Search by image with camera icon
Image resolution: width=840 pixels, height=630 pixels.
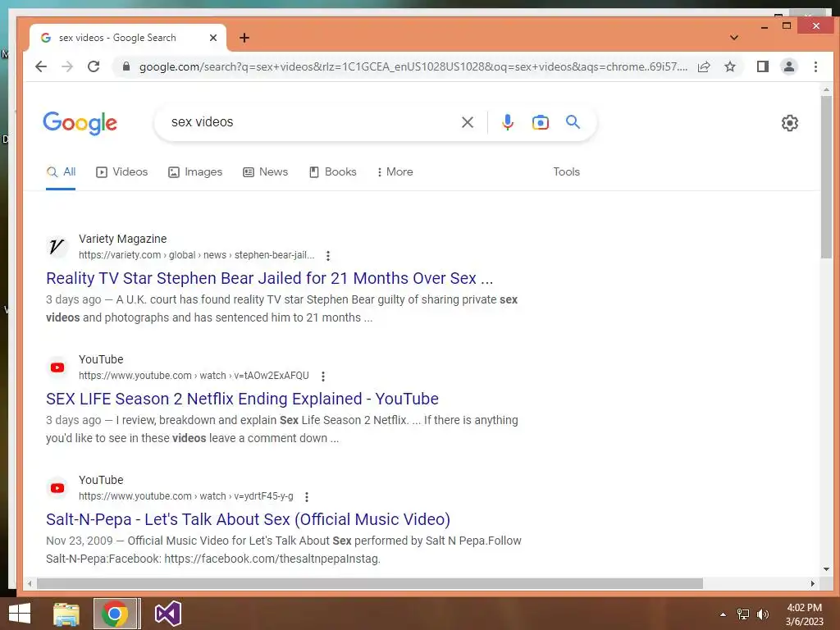[540, 122]
